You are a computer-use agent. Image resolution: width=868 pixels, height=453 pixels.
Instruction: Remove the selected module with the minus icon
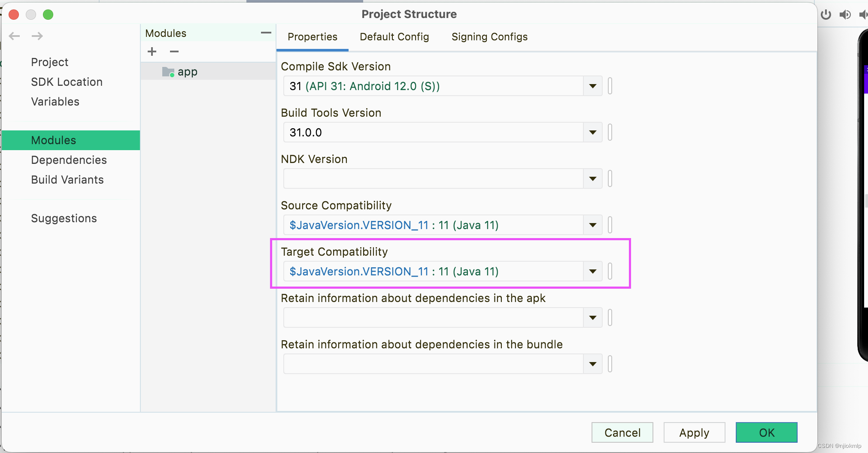[x=174, y=51]
